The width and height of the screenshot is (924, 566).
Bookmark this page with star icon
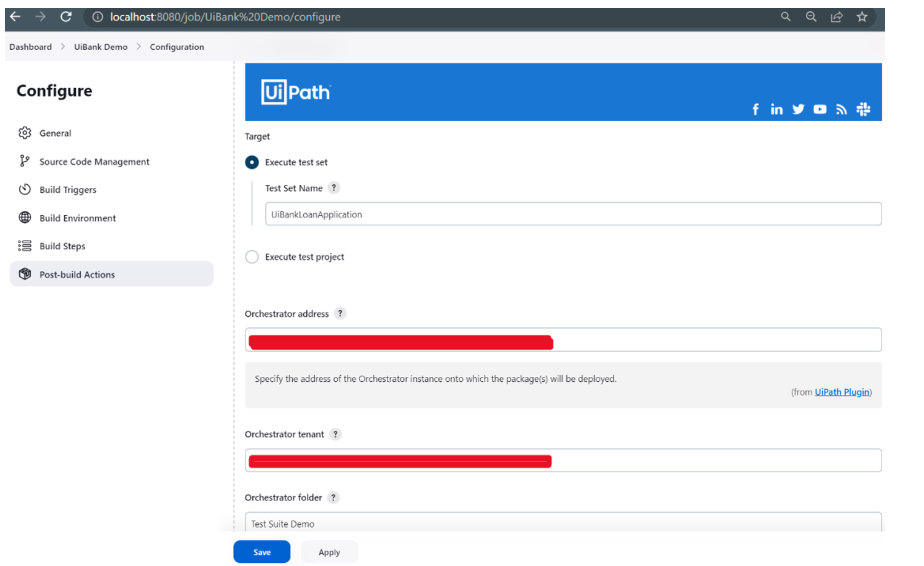862,17
